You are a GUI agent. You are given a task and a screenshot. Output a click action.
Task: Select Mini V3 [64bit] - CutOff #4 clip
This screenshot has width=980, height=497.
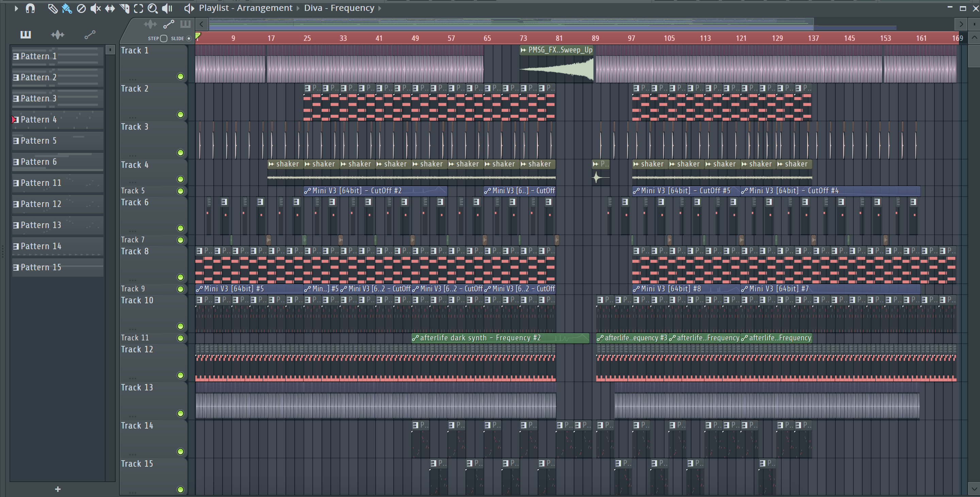click(830, 191)
